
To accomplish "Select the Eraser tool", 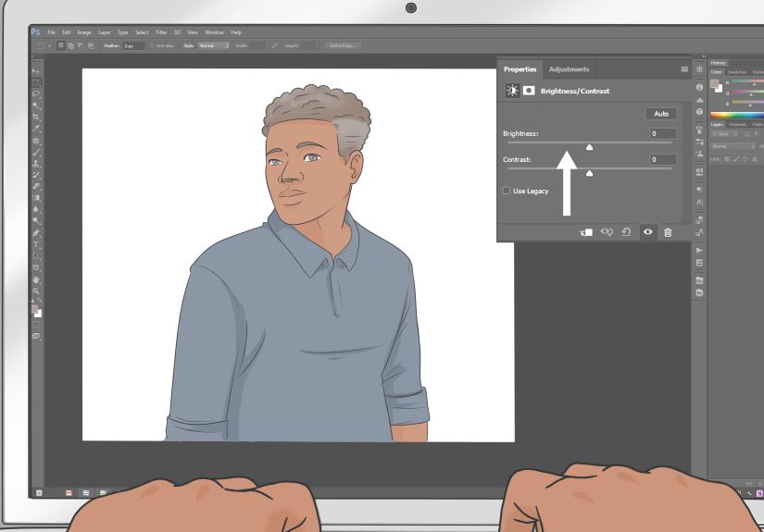I will pos(36,186).
